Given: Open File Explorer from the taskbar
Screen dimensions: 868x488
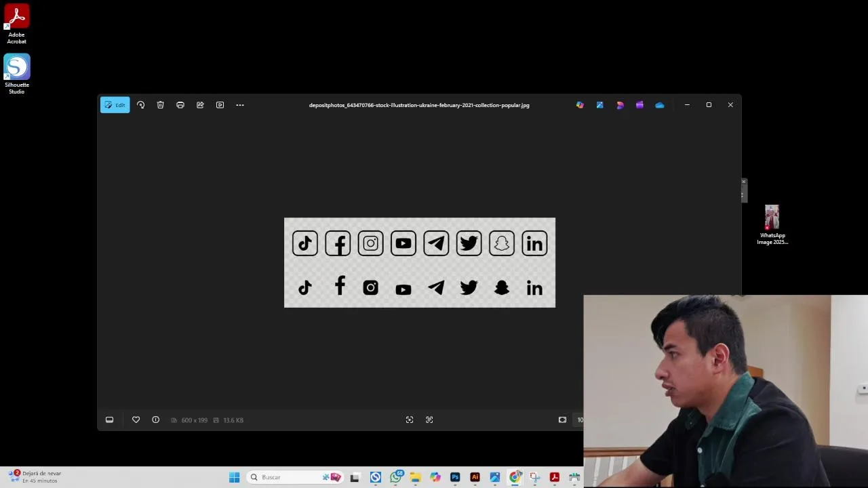Looking at the screenshot, I should 415,477.
